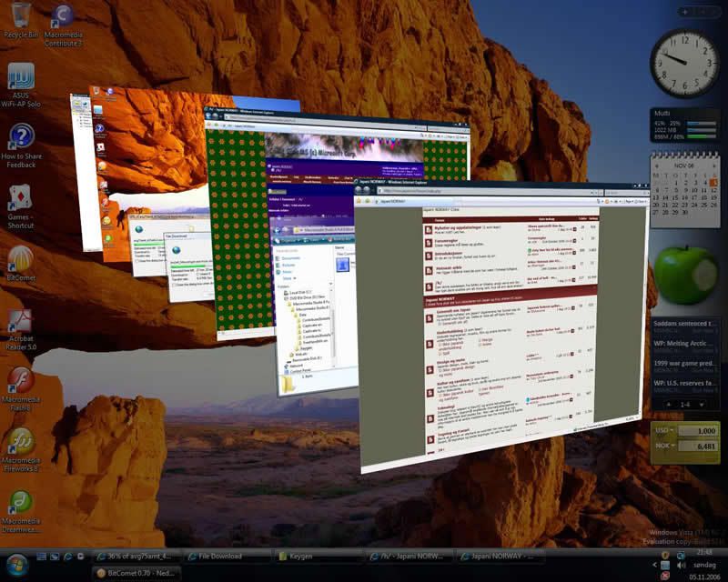This screenshot has width=728, height=582.
Task: Select the File Download dialog in Flip 3D
Action: click(x=189, y=266)
